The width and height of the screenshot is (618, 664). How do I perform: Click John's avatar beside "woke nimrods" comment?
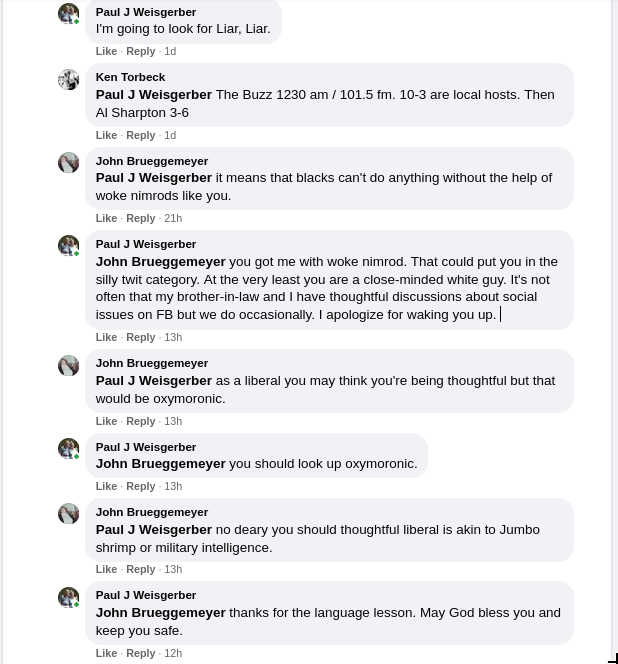(68, 162)
